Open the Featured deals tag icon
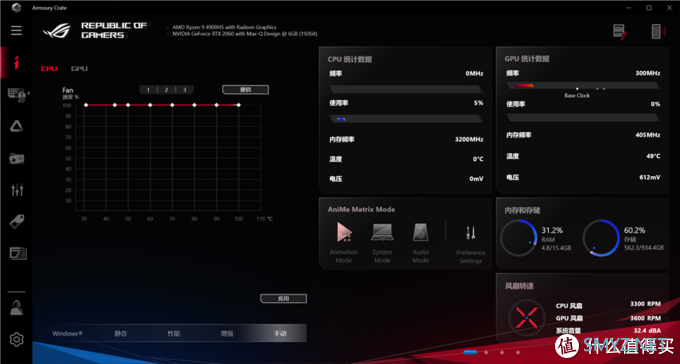This screenshot has width=680, height=364. 17,221
